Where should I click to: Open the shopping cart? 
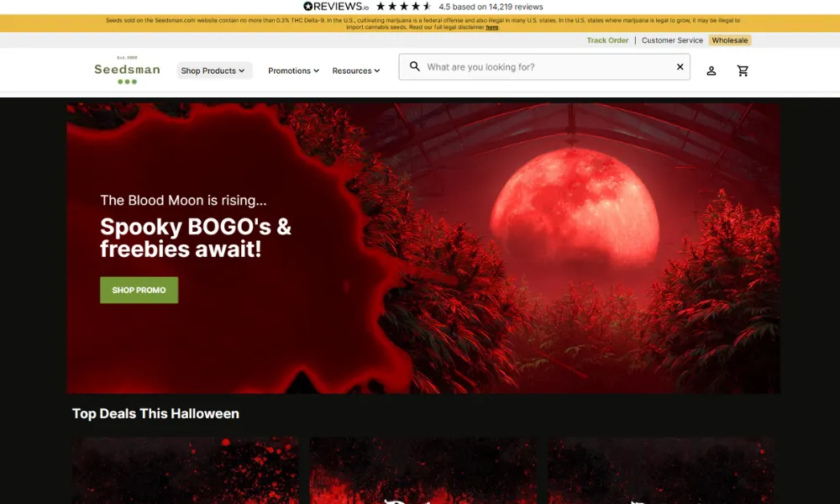click(x=743, y=71)
